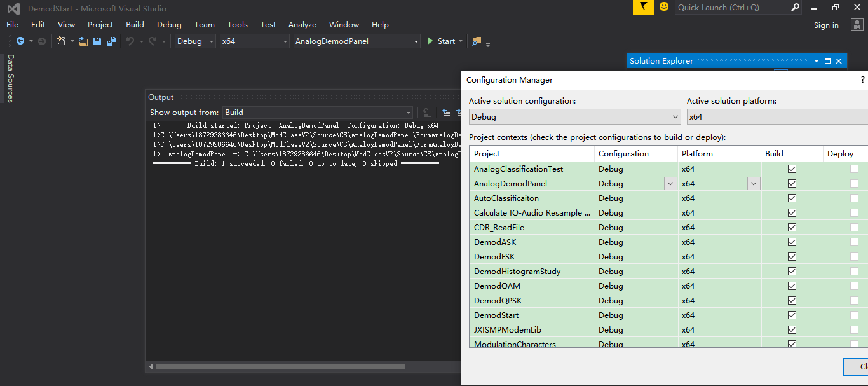
Task: Click the Quick Launch magnifier icon
Action: click(795, 7)
